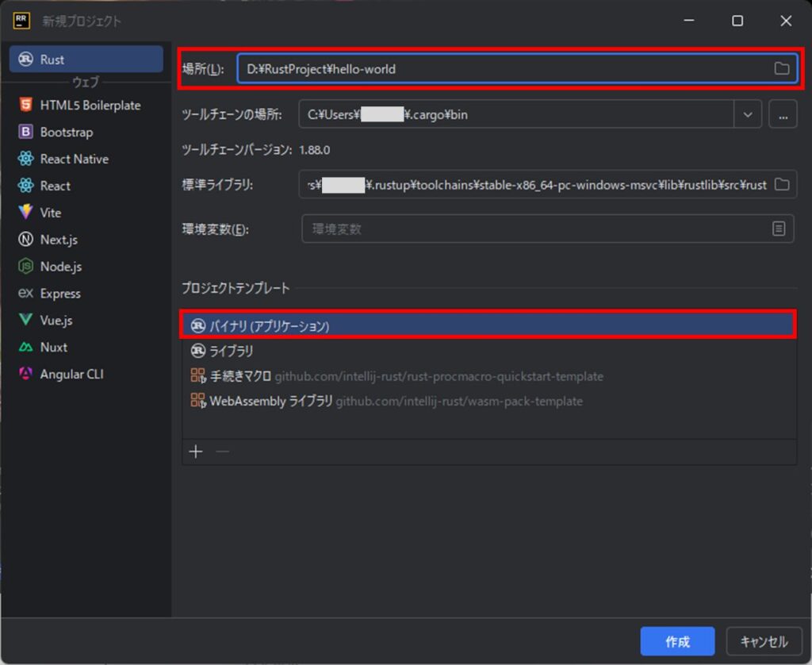Select Rust project type in sidebar
This screenshot has width=812, height=665.
tap(86, 59)
